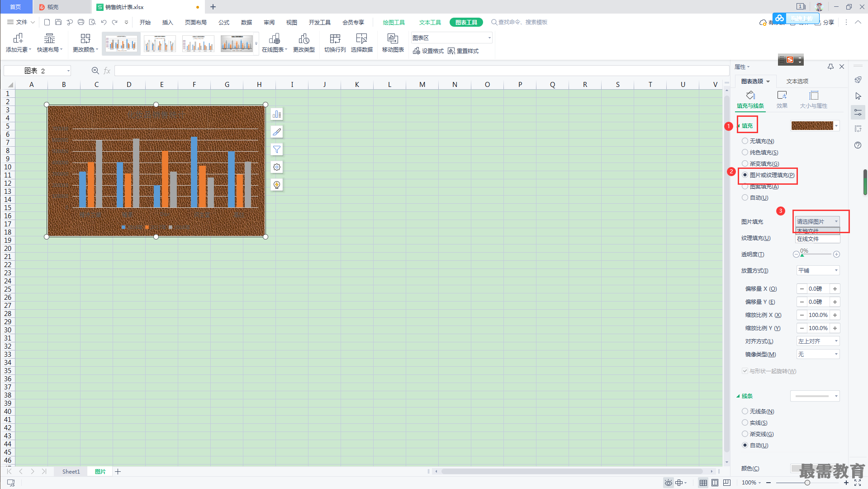Viewport: 868px width, 489px height.
Task: Click the chart settings gear button
Action: click(x=277, y=167)
